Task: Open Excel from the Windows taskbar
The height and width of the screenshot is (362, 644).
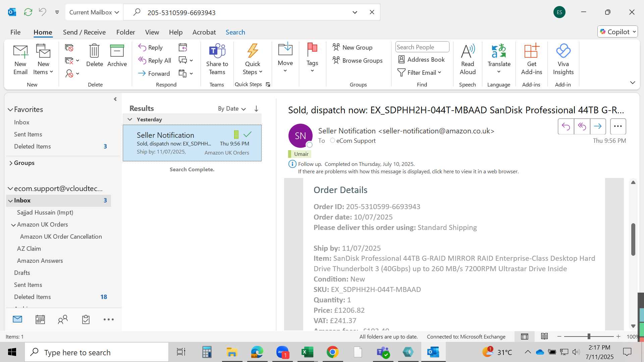Action: point(307,352)
